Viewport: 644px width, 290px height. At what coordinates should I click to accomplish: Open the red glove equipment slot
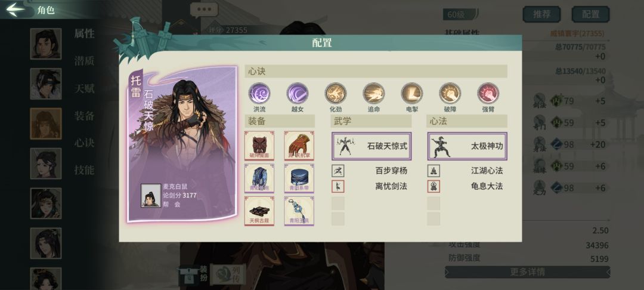299,146
